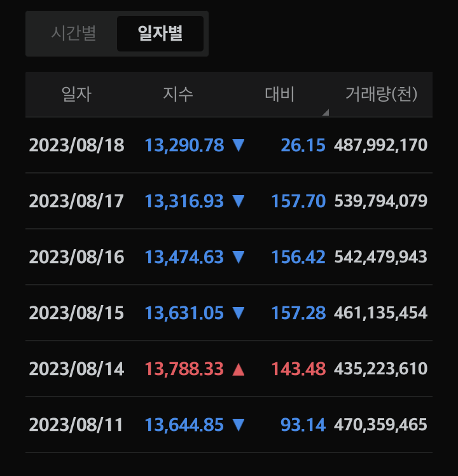The width and height of the screenshot is (458, 476).
Task: Select the date 2023/08/15
Action: (x=76, y=313)
